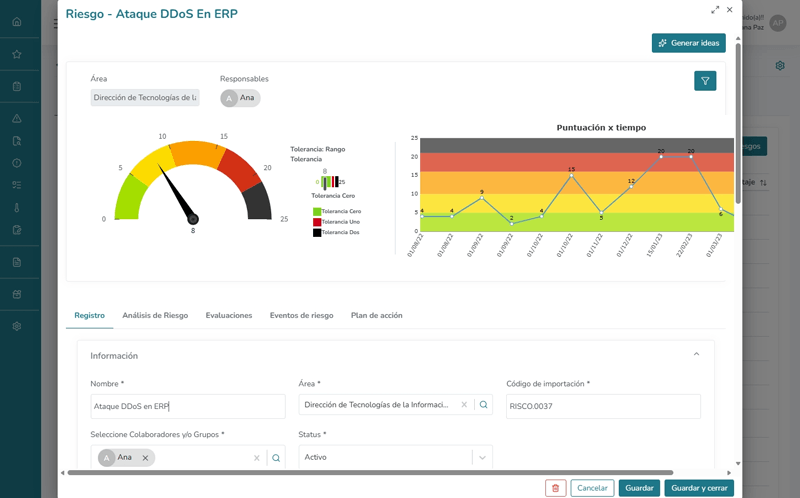This screenshot has height=498, width=800.
Task: Open favorites star in the sidebar
Action: coord(17,54)
